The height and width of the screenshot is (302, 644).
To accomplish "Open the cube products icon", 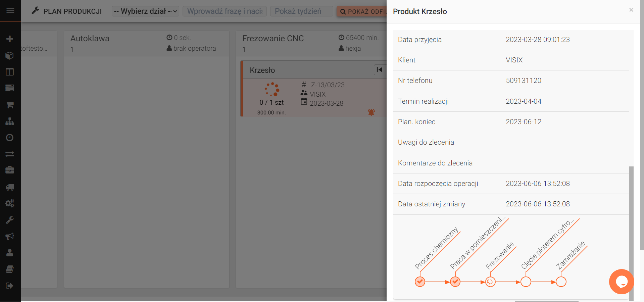I will (10, 55).
